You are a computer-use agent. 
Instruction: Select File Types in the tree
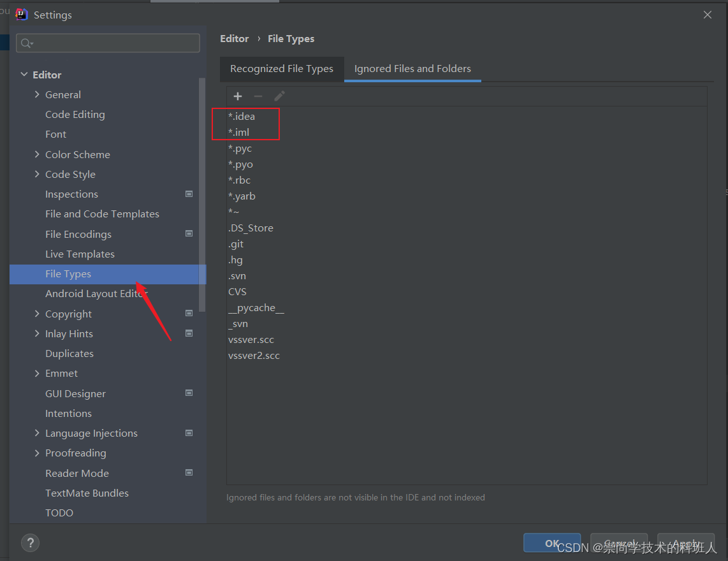tap(108, 274)
